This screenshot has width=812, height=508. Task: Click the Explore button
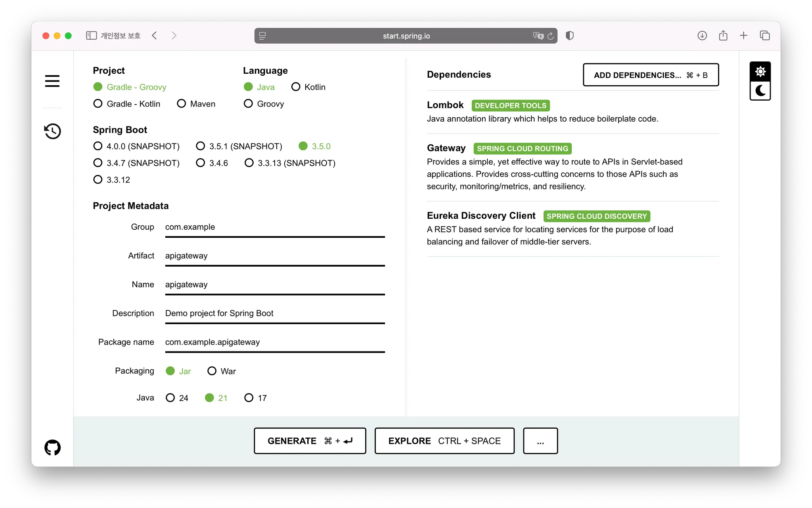(444, 441)
